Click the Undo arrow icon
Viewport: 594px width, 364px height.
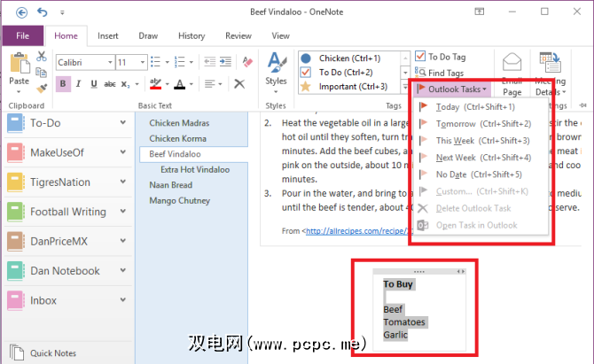coord(42,12)
